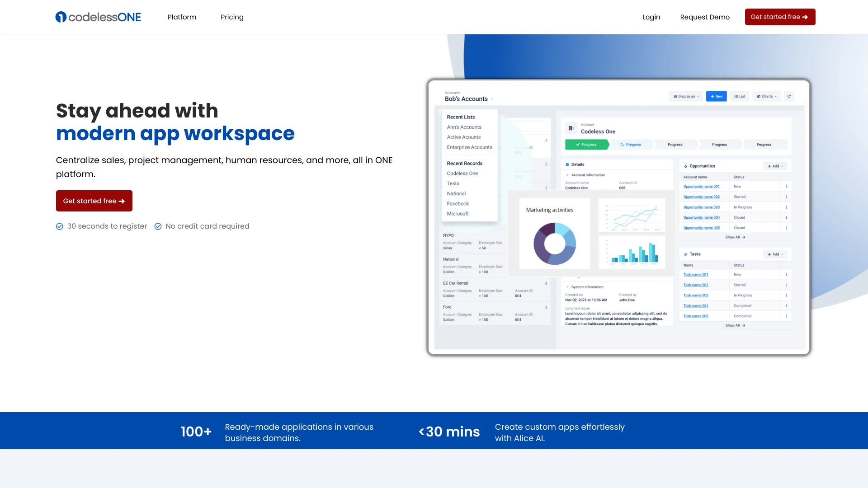This screenshot has width=868, height=488.
Task: Open Opportunity name 003 link
Action: (702, 207)
